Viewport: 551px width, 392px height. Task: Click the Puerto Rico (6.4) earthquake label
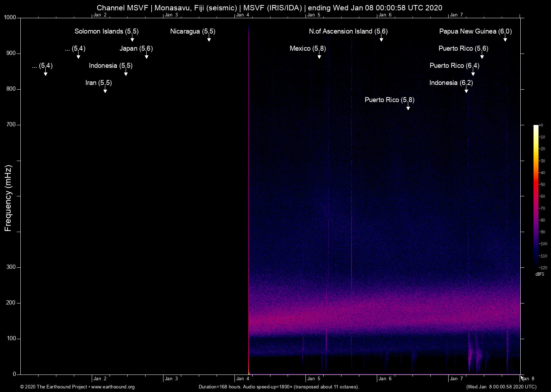pyautogui.click(x=455, y=66)
